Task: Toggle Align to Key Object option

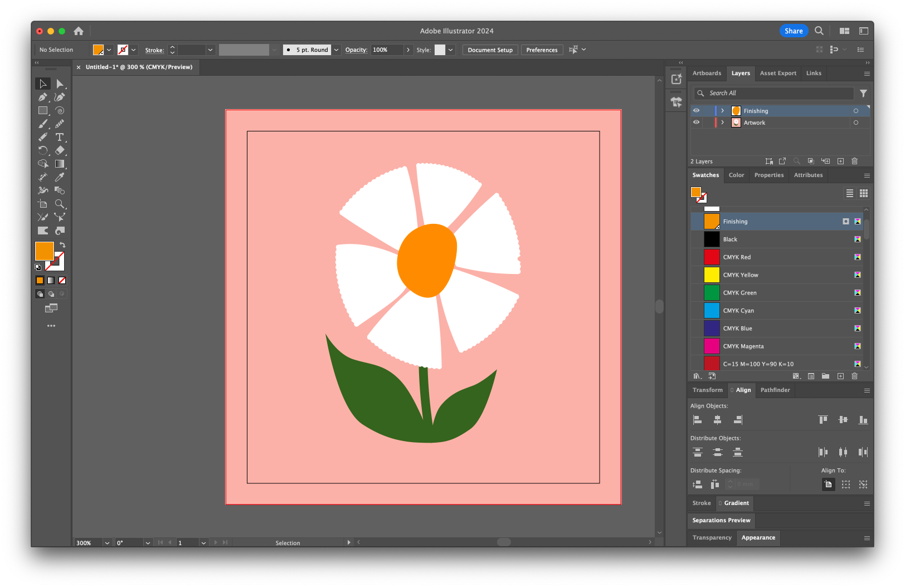Action: (863, 484)
